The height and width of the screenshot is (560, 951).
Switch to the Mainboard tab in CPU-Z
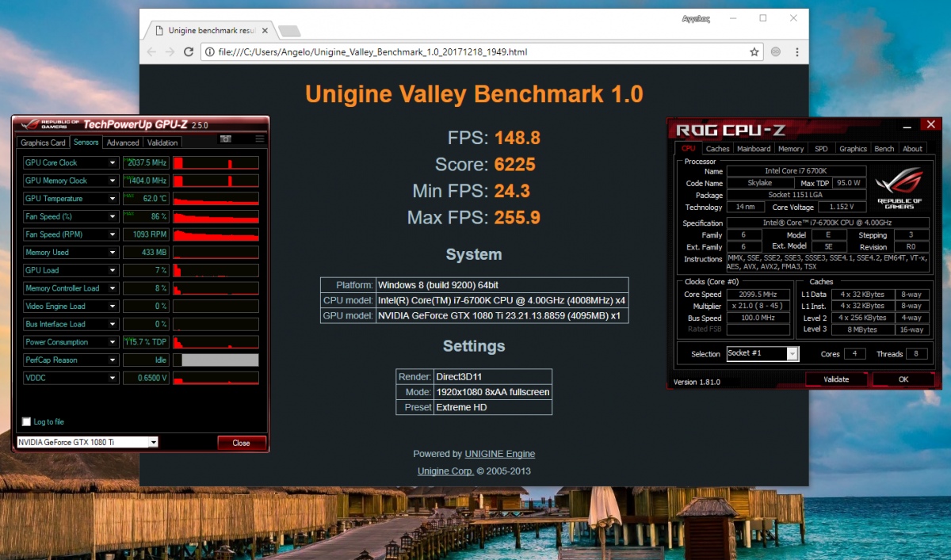[x=753, y=148]
